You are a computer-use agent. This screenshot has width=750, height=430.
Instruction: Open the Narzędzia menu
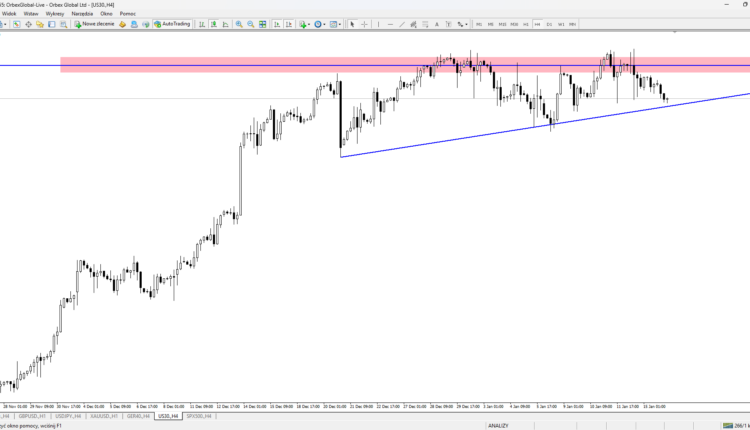(82, 14)
